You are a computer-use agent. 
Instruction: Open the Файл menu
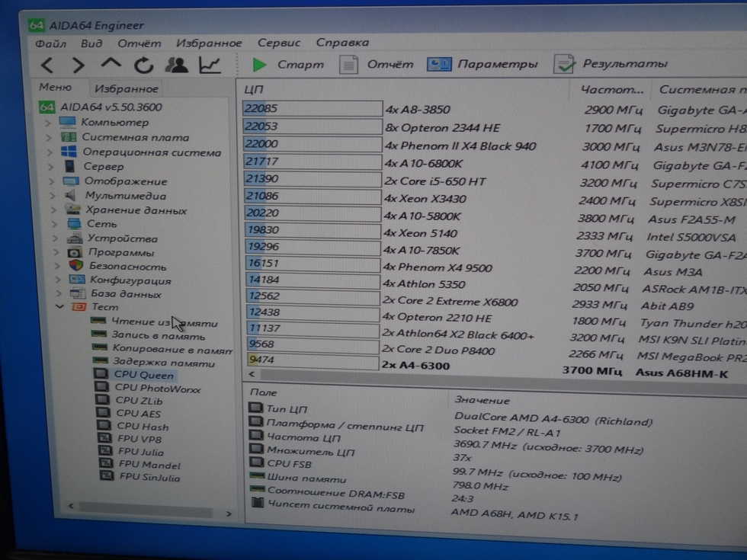[50, 43]
